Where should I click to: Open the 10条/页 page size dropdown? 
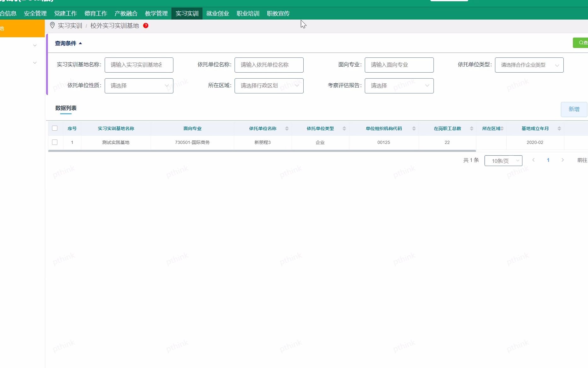[503, 161]
